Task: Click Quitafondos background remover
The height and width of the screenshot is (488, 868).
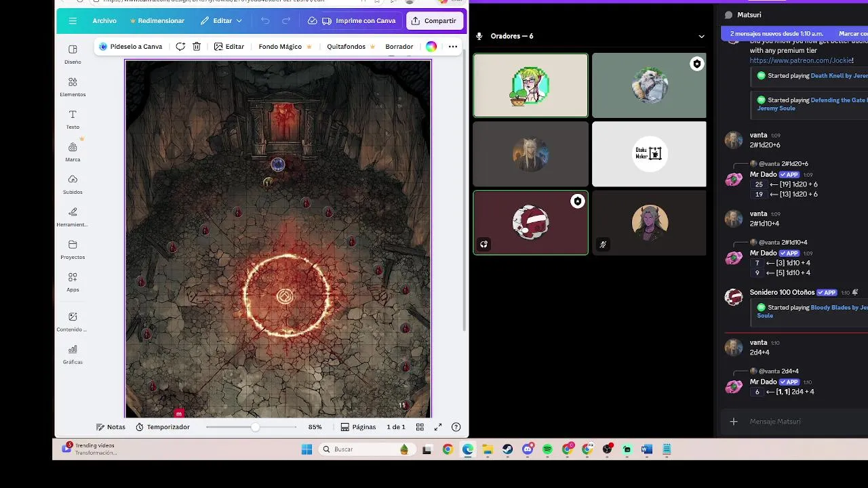Action: (x=351, y=47)
